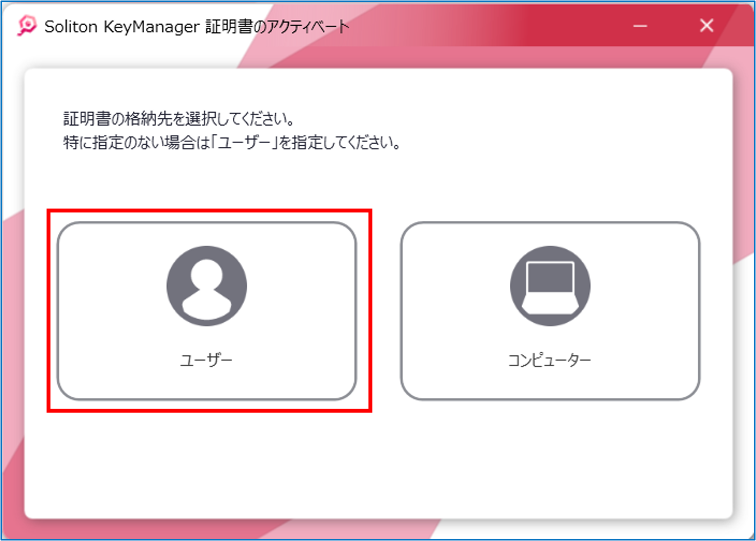
Task: Click the laptop screen inside the computer icon
Action: (x=550, y=278)
